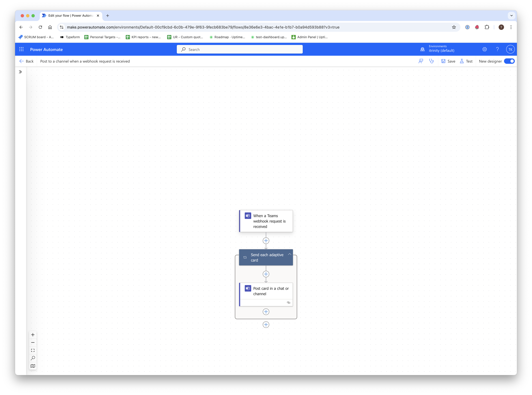Click the Power Automate home title

tap(46, 50)
